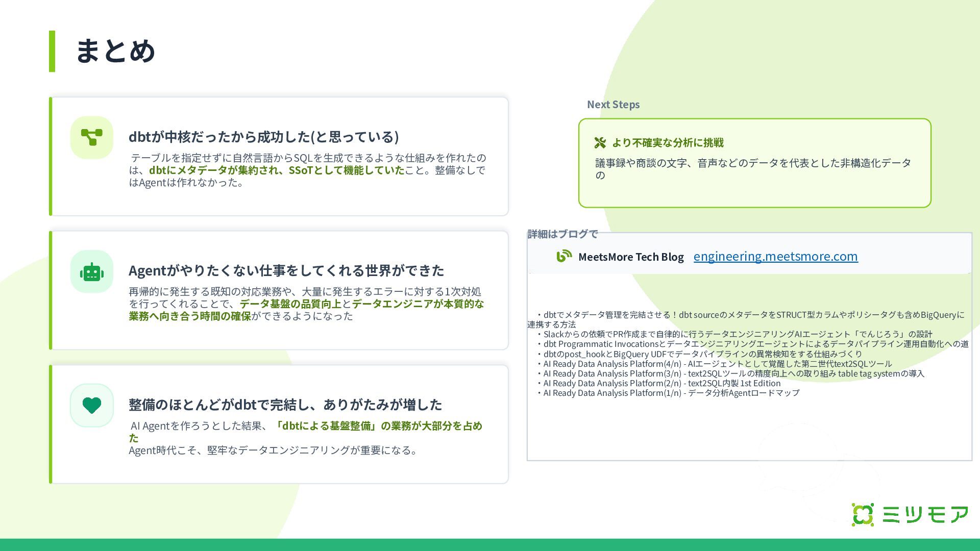Select the 'Agentがやりたくない仕事' heading
The width and height of the screenshot is (980, 551).
coord(286,270)
